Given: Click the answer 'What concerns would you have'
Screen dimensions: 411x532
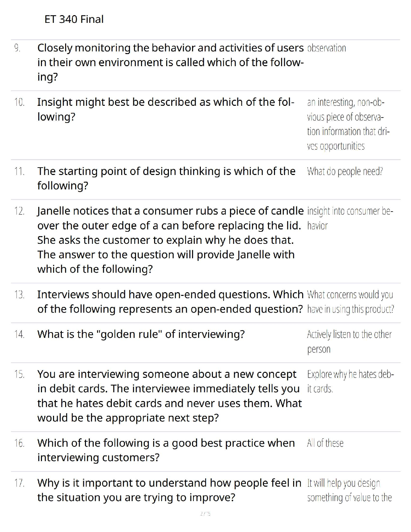Looking at the screenshot, I should pos(351,302).
